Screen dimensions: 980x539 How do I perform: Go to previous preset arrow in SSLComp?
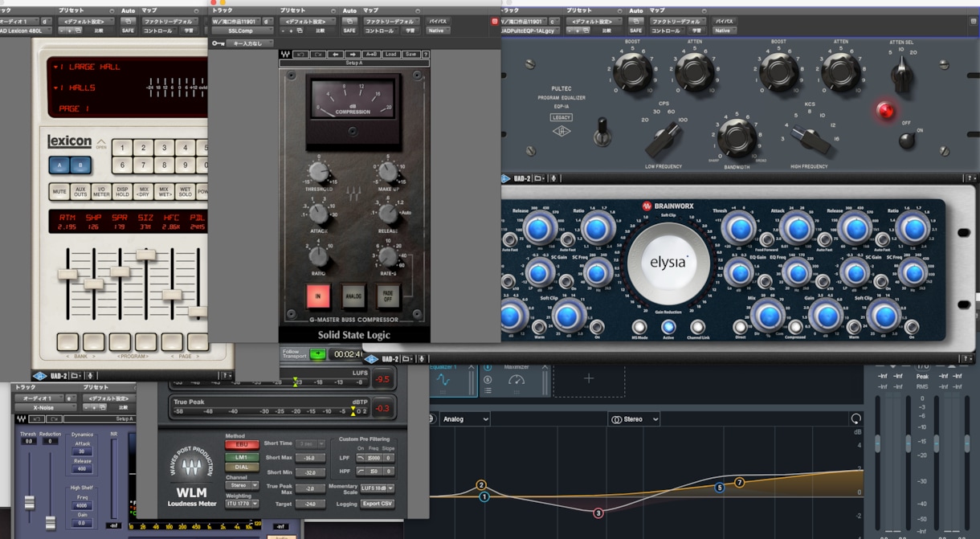click(336, 55)
